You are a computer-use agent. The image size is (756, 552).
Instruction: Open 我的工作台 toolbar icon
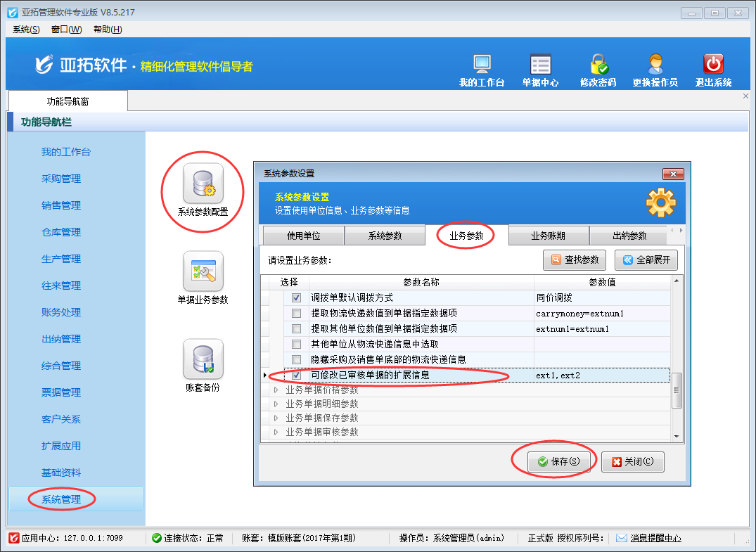click(x=482, y=65)
